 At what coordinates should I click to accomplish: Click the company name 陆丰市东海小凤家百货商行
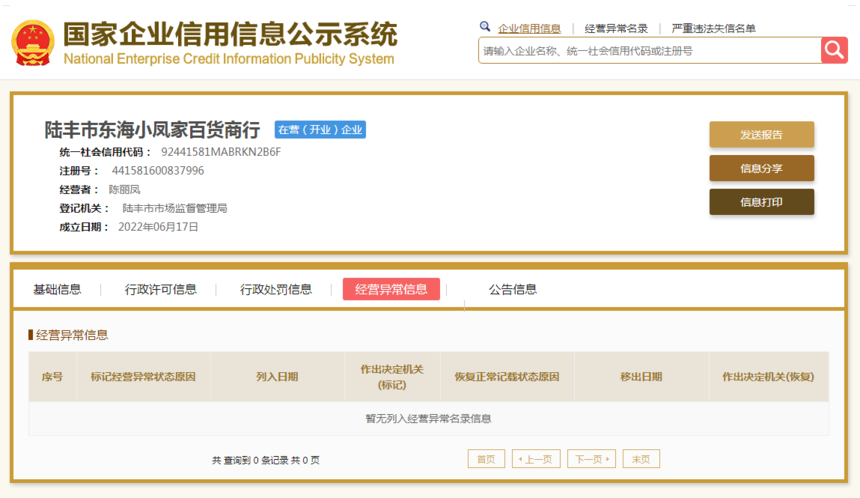152,130
